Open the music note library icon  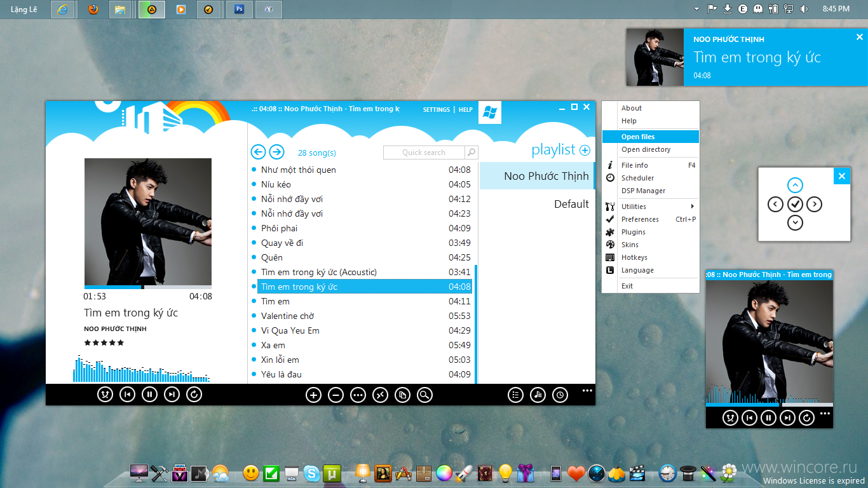click(538, 395)
